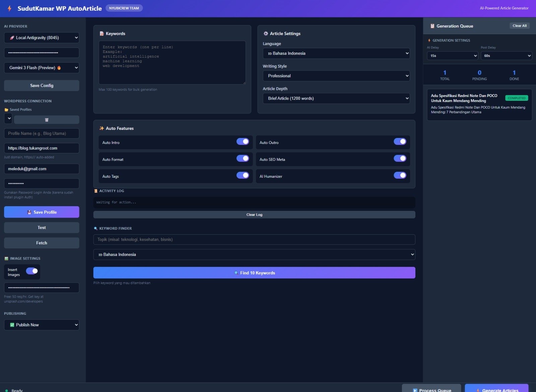
Task: Click the trash icon to delete saved profile
Action: pyautogui.click(x=47, y=120)
